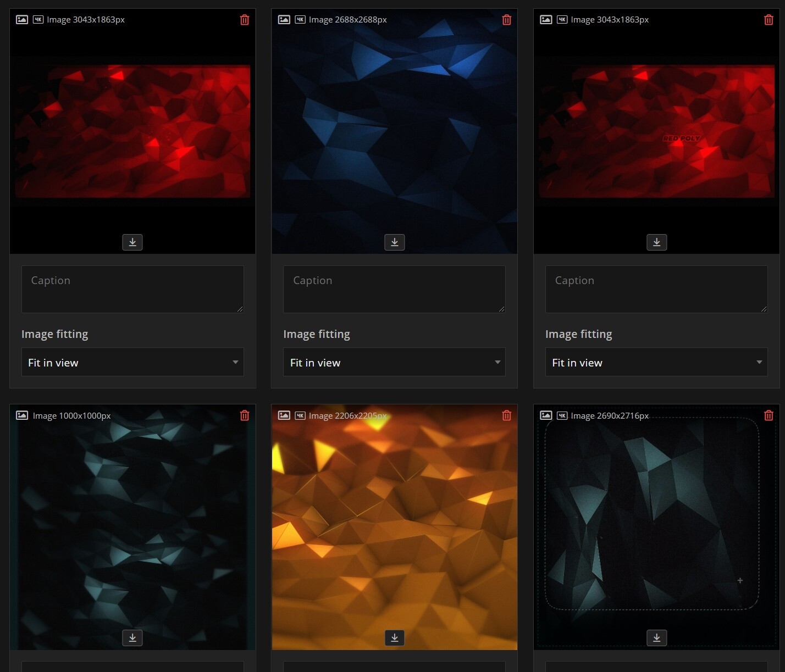This screenshot has width=785, height=672.
Task: Select the Fit in view option text
Action: 53,363
